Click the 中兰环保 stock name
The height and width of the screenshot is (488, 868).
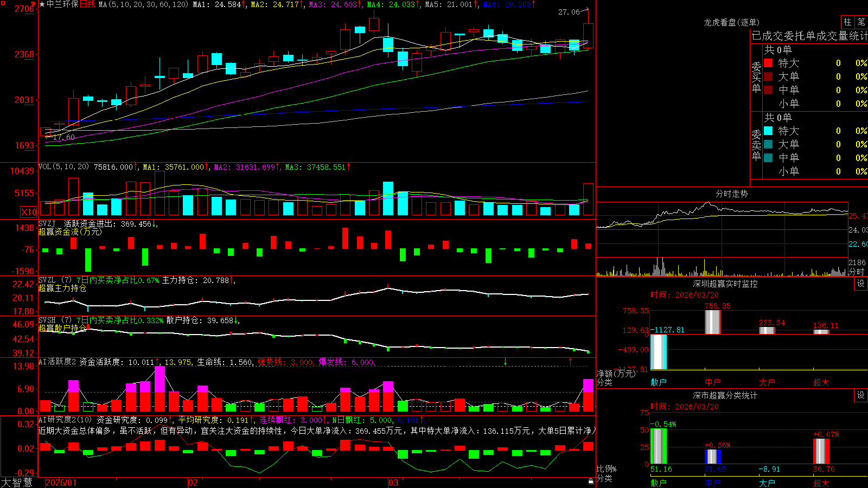click(62, 4)
